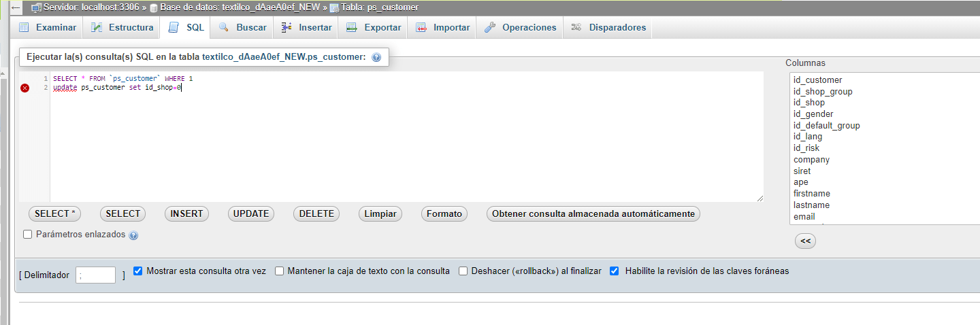Click the Importar tab icon

pyautogui.click(x=421, y=27)
